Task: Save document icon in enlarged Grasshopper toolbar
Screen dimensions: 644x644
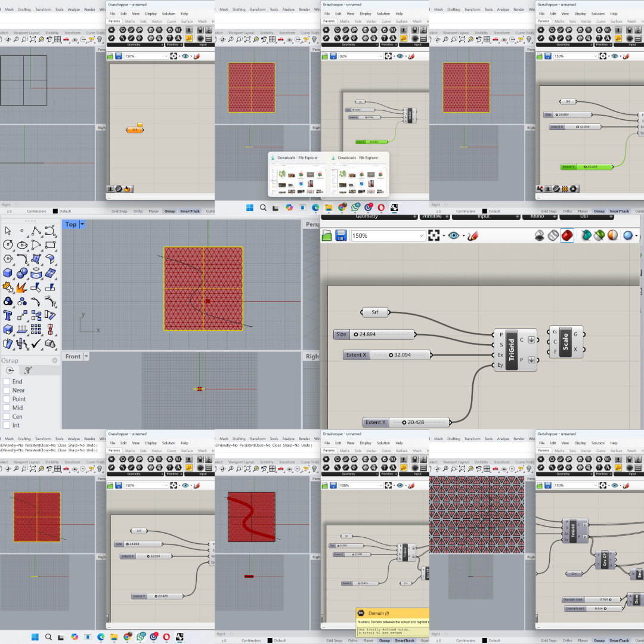Action: 341,236
